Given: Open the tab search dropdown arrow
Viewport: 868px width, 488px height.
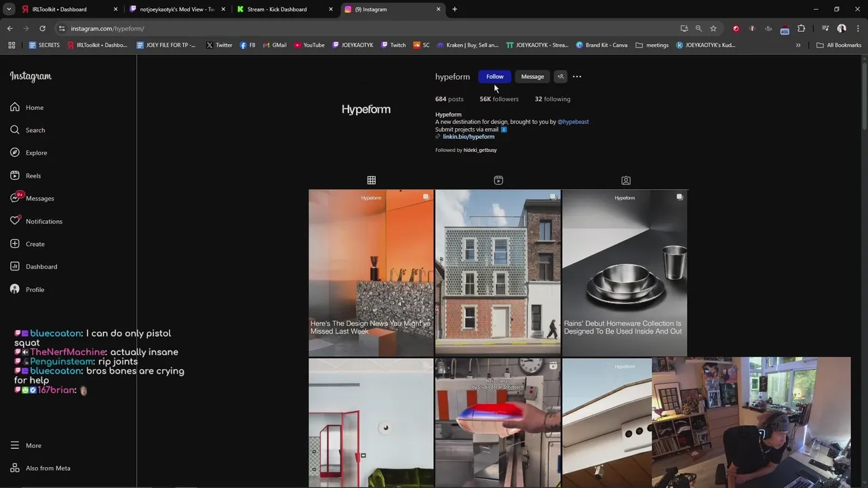Looking at the screenshot, I should coord(9,9).
